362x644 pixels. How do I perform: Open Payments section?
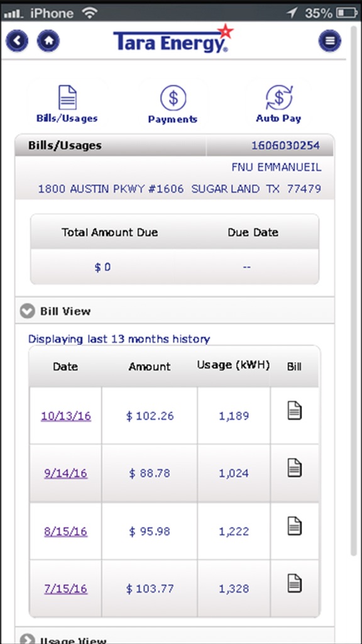coord(173,104)
